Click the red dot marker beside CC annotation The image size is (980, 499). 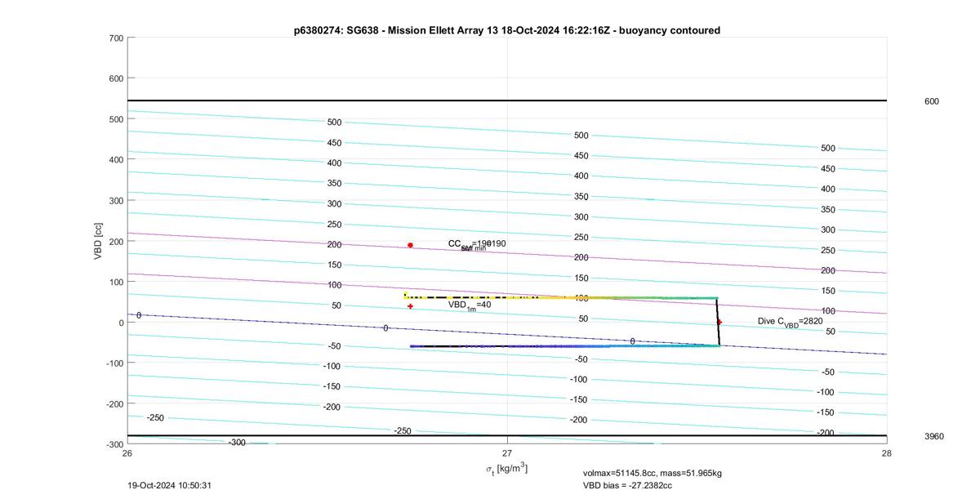(410, 245)
